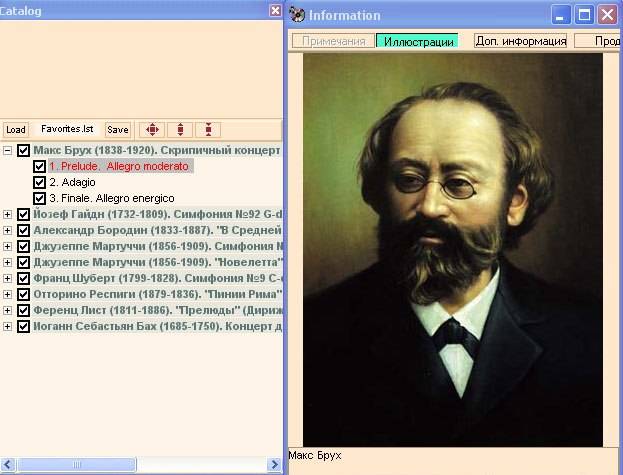This screenshot has height=475, width=623.
Task: Uncheck the Finale Allegro energico checkbox
Action: tap(39, 198)
